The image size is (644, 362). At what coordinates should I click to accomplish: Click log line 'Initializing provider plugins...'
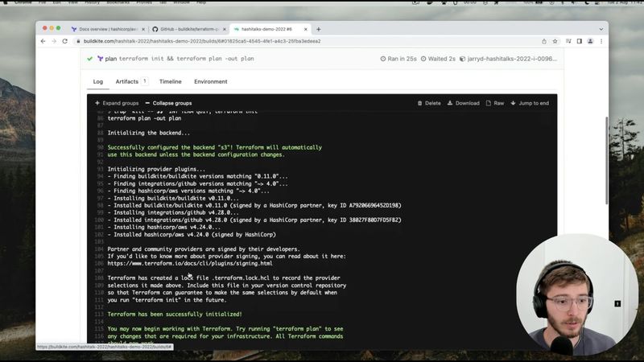click(x=156, y=169)
